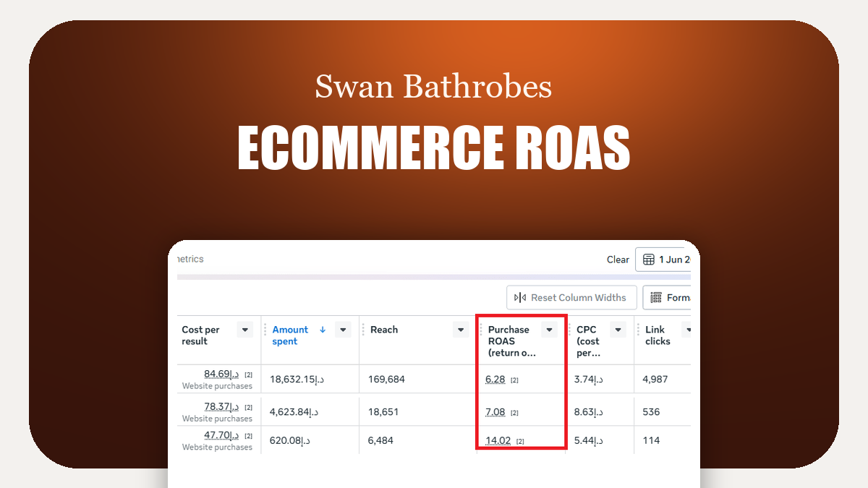Click the dotted handle before Purchase ROAS header
This screenshot has width=868, height=488.
480,330
